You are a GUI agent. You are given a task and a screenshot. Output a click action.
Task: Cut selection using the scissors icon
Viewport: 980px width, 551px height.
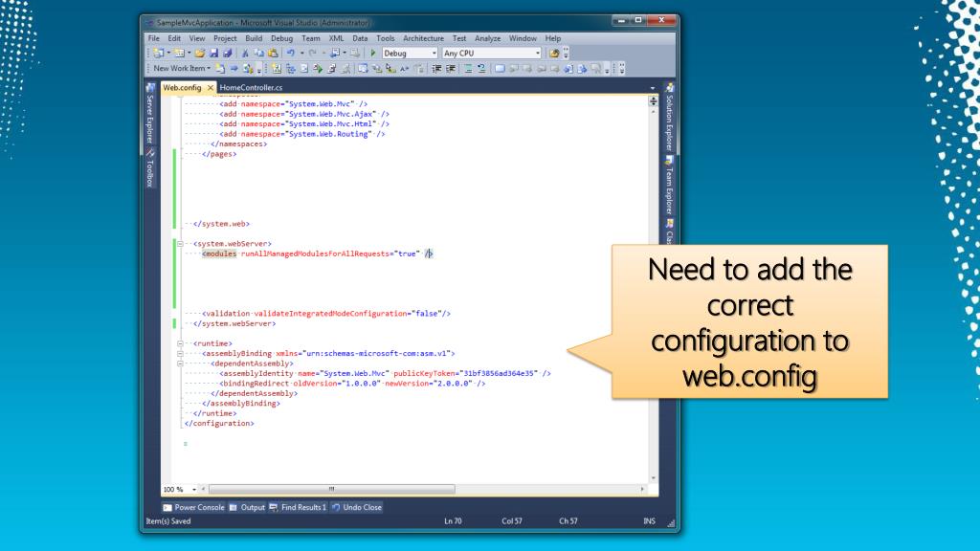245,54
